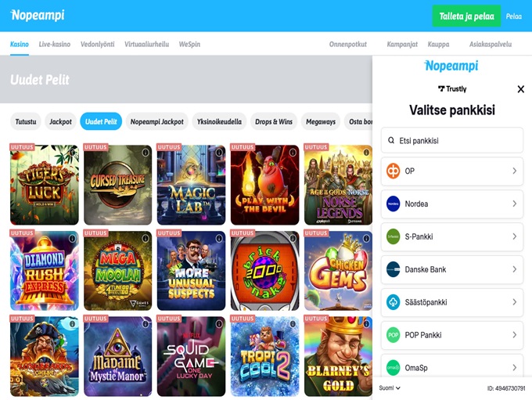Screen dimensions: 532x400
Task: Click the OP bank logo icon
Action: (x=394, y=171)
